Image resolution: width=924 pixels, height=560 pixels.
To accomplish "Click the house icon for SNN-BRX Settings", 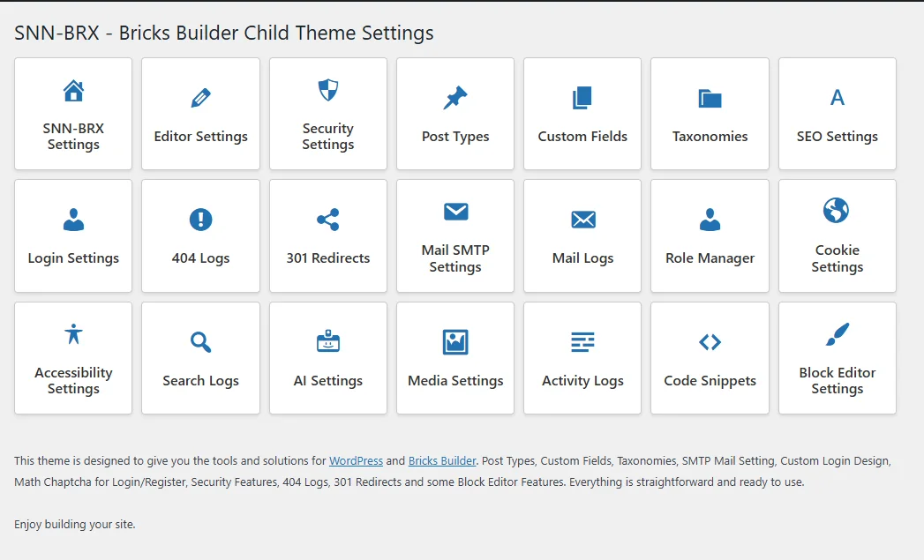I will pos(73,90).
